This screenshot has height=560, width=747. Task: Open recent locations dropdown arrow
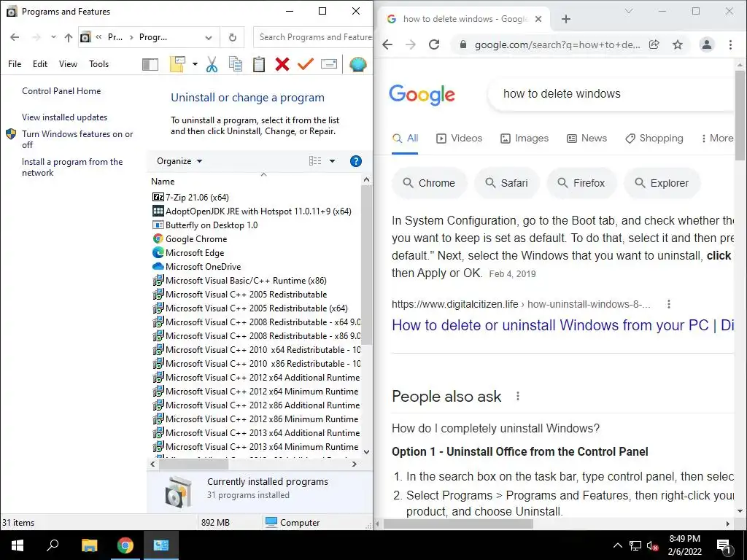pyautogui.click(x=53, y=37)
